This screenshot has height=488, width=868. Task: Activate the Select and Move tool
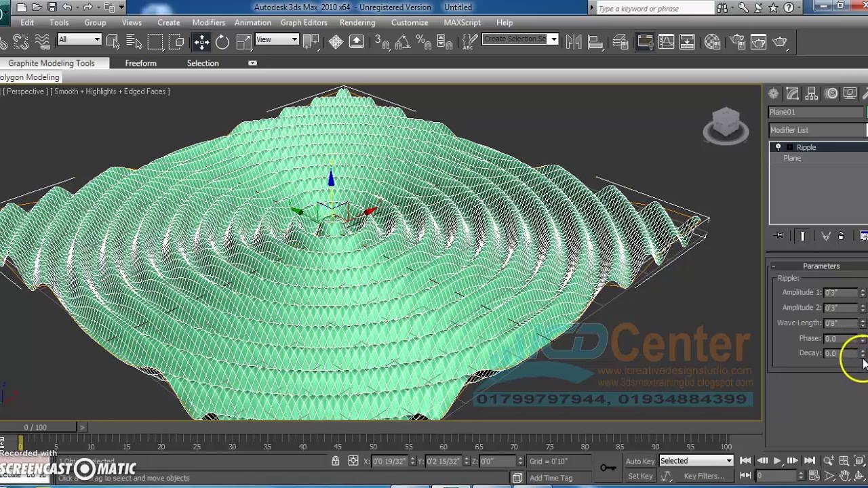click(202, 42)
